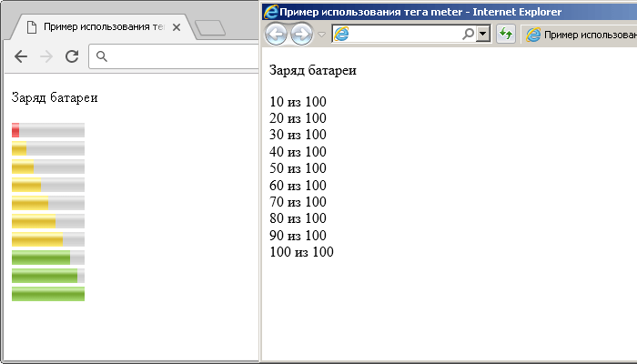Refresh the page in Internet Explorer
Viewport: 637px width, 364px height.
(506, 35)
